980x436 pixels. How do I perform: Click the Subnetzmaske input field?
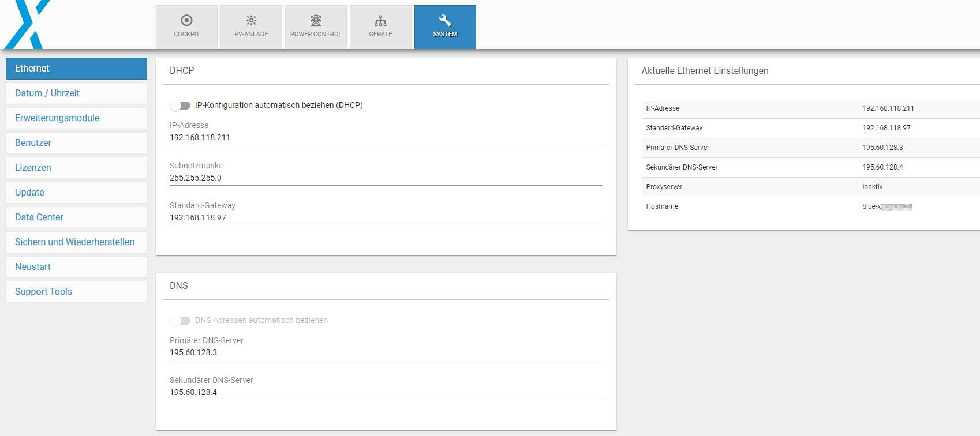tap(386, 178)
